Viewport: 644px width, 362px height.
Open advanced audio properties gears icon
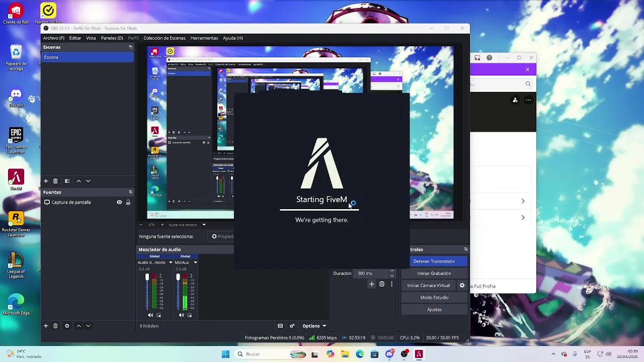[292, 326]
